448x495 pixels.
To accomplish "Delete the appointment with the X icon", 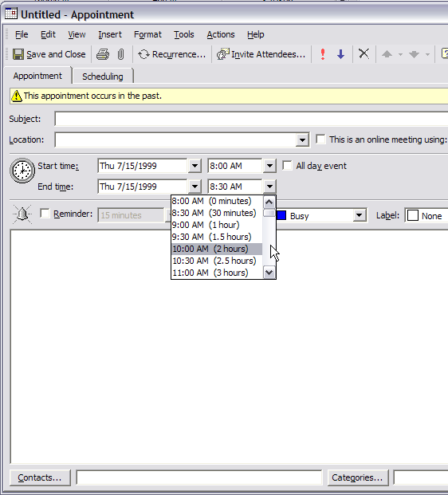I will pos(364,53).
